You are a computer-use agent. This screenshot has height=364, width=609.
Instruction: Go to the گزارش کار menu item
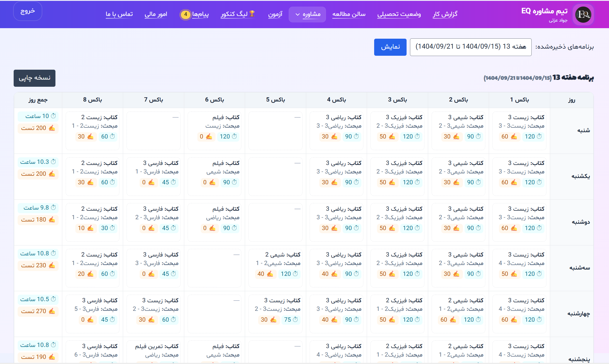point(445,14)
